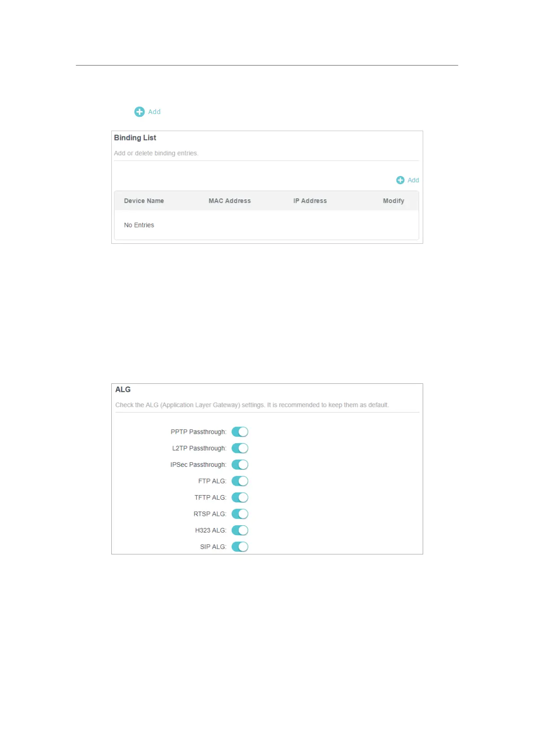Click the L2TP Passthrough label
The image size is (534, 756).
coord(199,448)
